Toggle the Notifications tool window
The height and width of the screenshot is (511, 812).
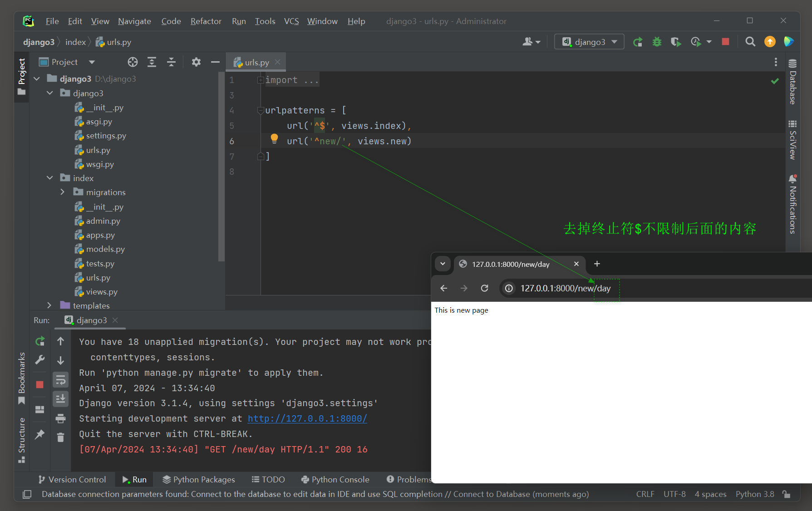point(792,205)
